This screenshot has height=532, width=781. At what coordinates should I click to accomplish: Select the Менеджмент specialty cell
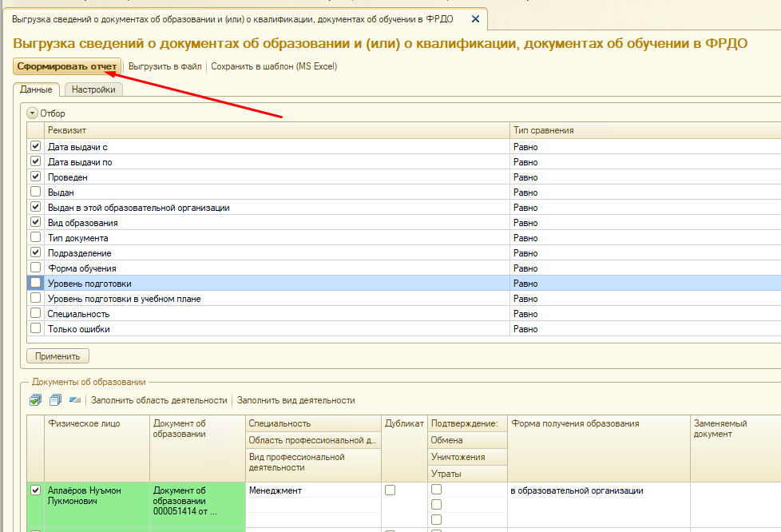(x=311, y=490)
